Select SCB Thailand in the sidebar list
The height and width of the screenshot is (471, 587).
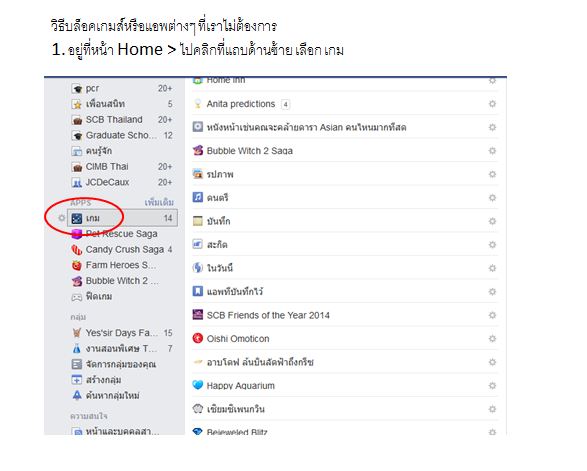click(x=114, y=119)
